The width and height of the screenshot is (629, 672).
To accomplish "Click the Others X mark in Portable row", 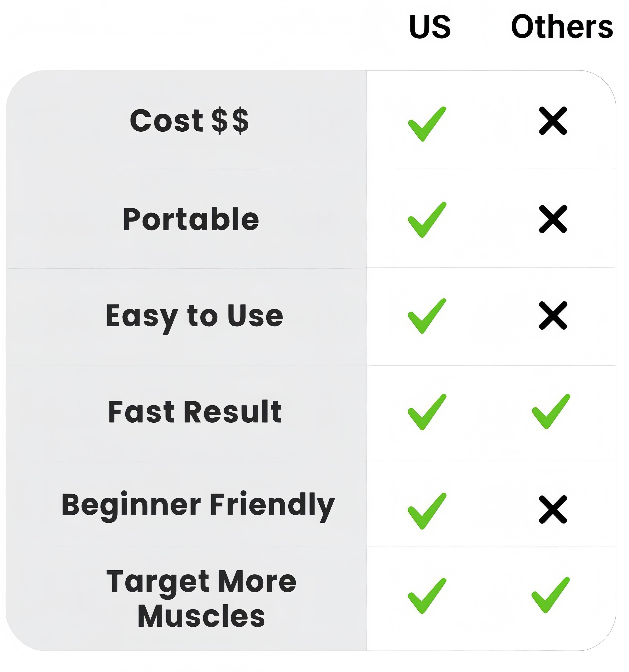I will [x=553, y=219].
